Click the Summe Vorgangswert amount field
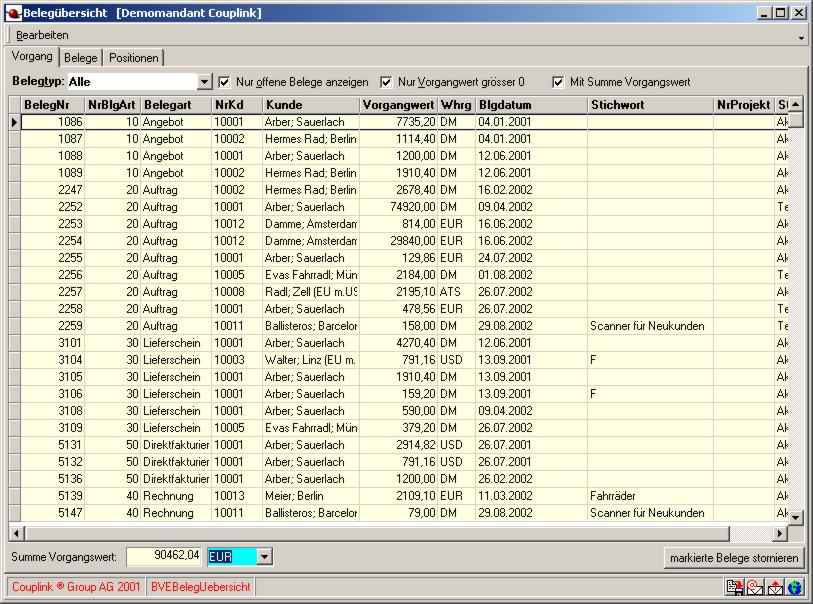 tap(164, 556)
